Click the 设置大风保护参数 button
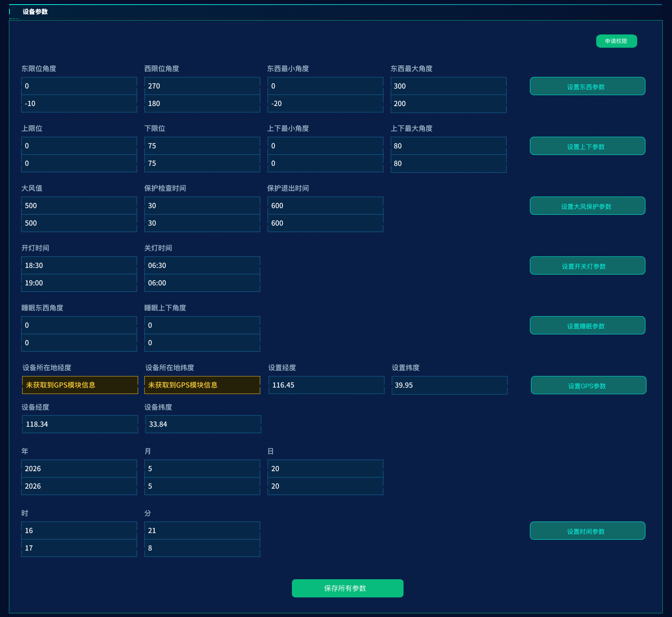This screenshot has height=617, width=672. pos(587,206)
